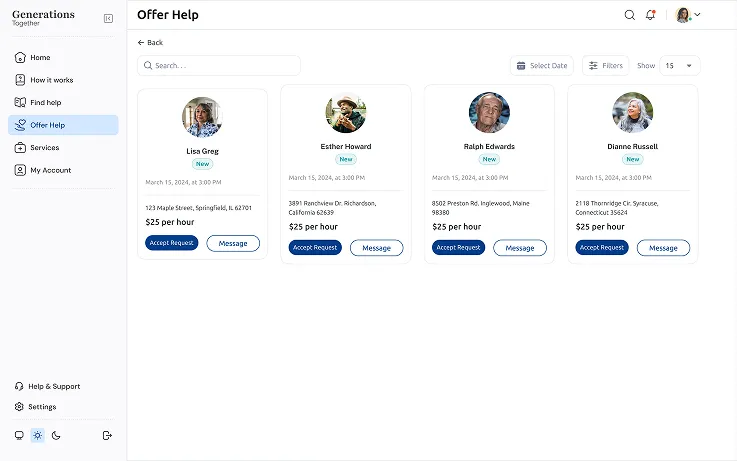
Task: Click the Back arrow
Action: [x=141, y=43]
